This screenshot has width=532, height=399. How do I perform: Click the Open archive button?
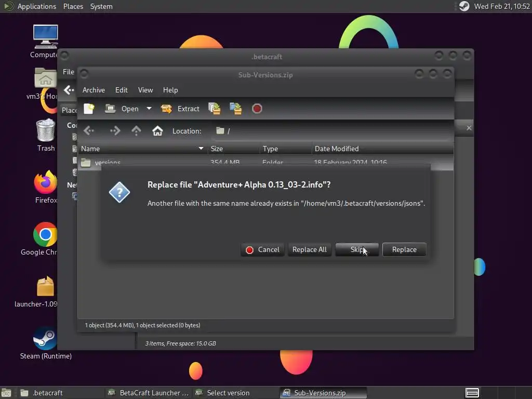coord(122,109)
